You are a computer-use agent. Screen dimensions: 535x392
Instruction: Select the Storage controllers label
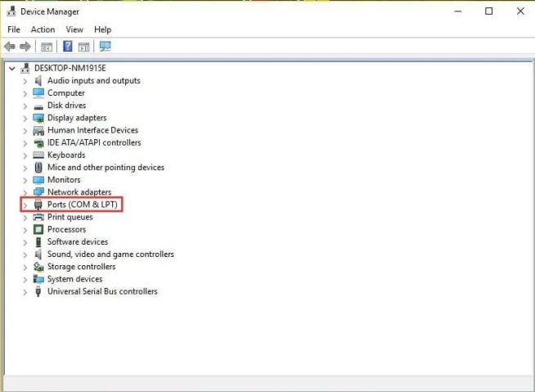point(81,266)
